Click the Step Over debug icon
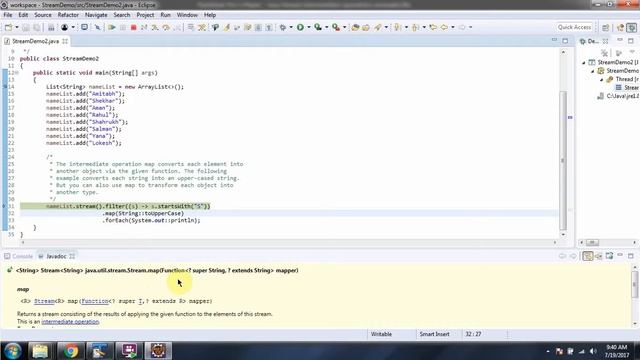The width and height of the screenshot is (640, 360). [x=166, y=27]
